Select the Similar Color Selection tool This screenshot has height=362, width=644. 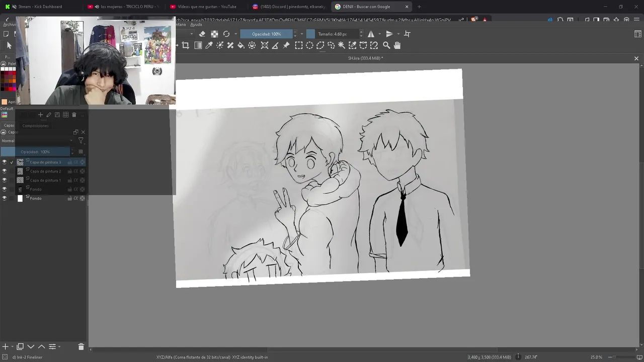[x=353, y=45]
